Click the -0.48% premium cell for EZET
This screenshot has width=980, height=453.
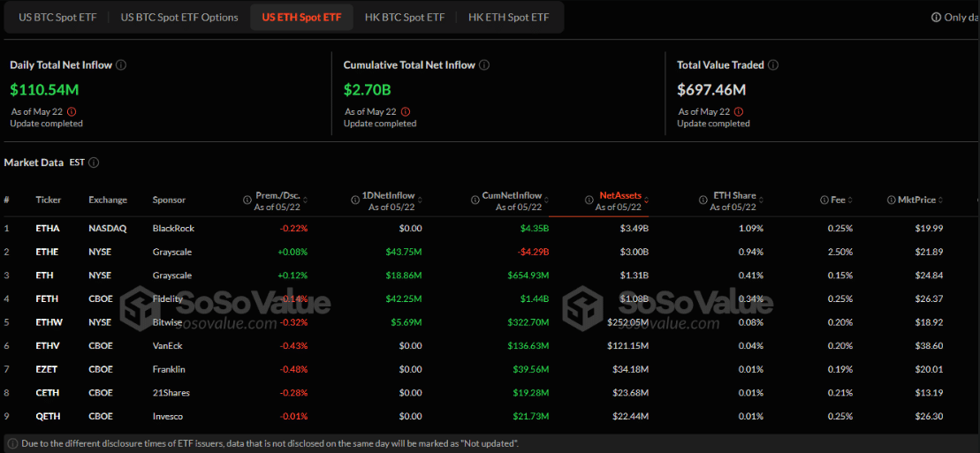coord(293,369)
